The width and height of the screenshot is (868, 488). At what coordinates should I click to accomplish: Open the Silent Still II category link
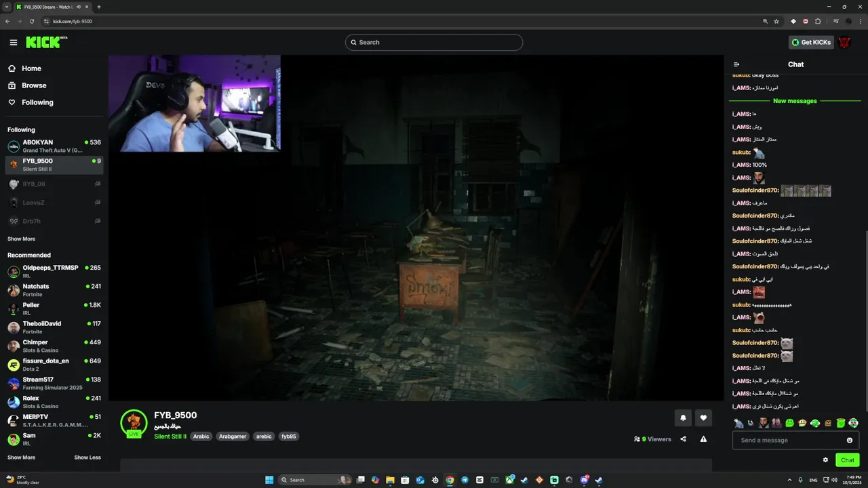coord(170,436)
